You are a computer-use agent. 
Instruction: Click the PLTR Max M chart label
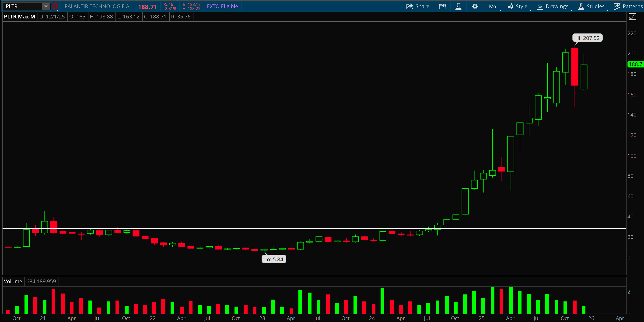[x=20, y=17]
